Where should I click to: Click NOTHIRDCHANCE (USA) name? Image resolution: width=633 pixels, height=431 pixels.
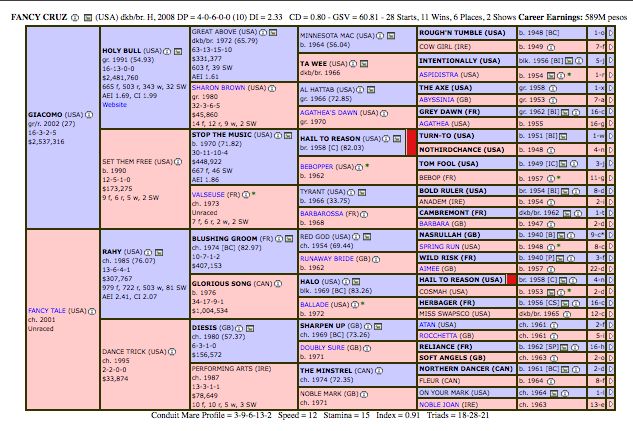point(461,150)
